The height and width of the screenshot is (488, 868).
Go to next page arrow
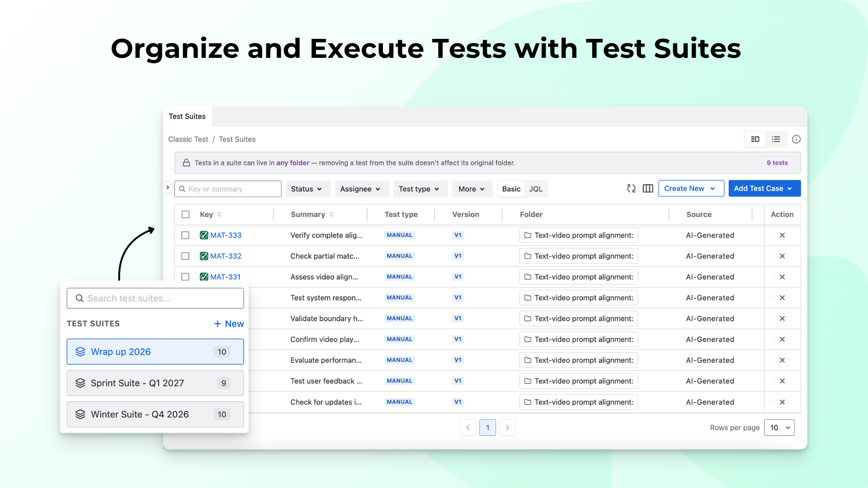point(507,427)
